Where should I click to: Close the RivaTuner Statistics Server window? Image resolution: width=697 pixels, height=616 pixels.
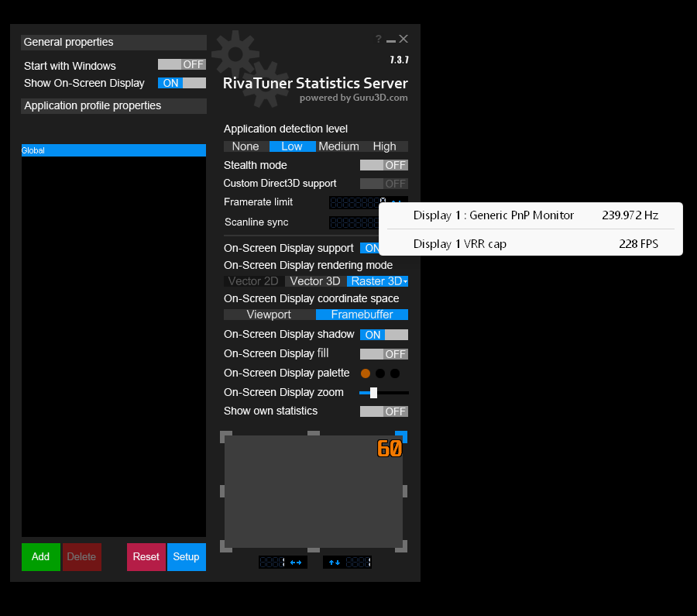coord(403,40)
